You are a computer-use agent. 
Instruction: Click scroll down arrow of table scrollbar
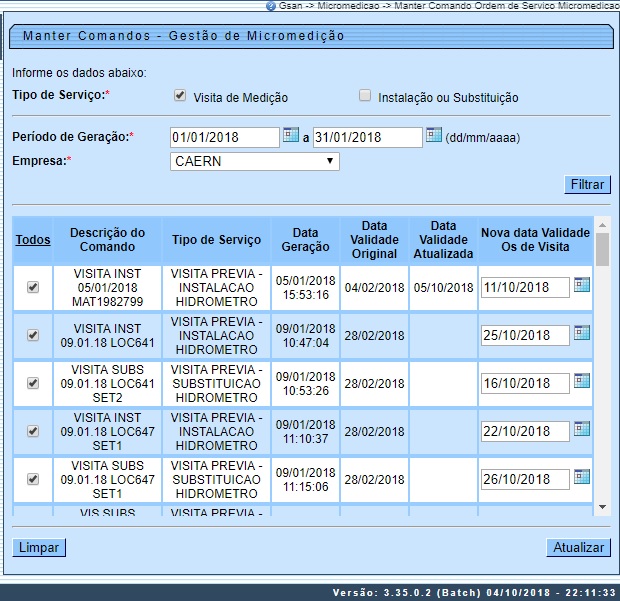click(602, 508)
